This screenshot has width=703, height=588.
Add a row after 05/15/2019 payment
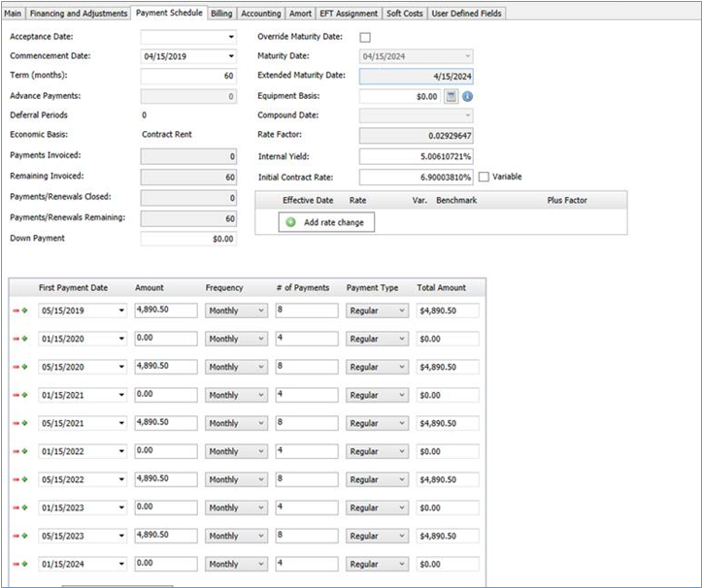tap(24, 310)
